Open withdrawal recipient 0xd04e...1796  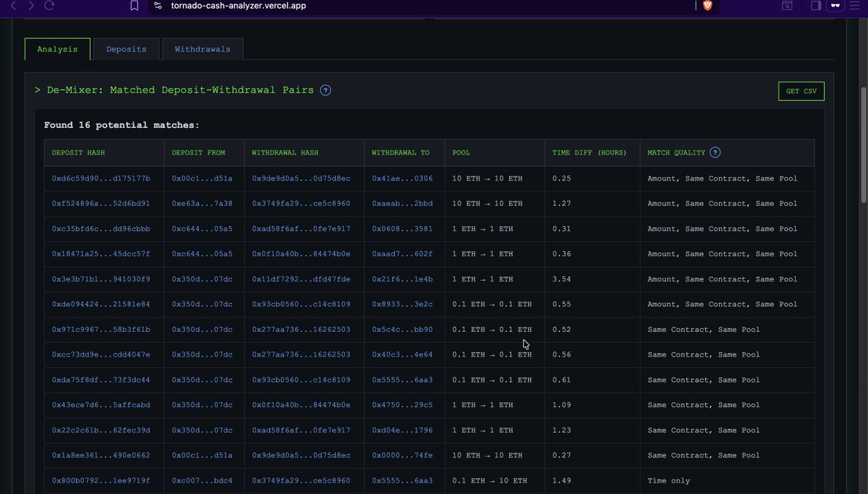402,430
